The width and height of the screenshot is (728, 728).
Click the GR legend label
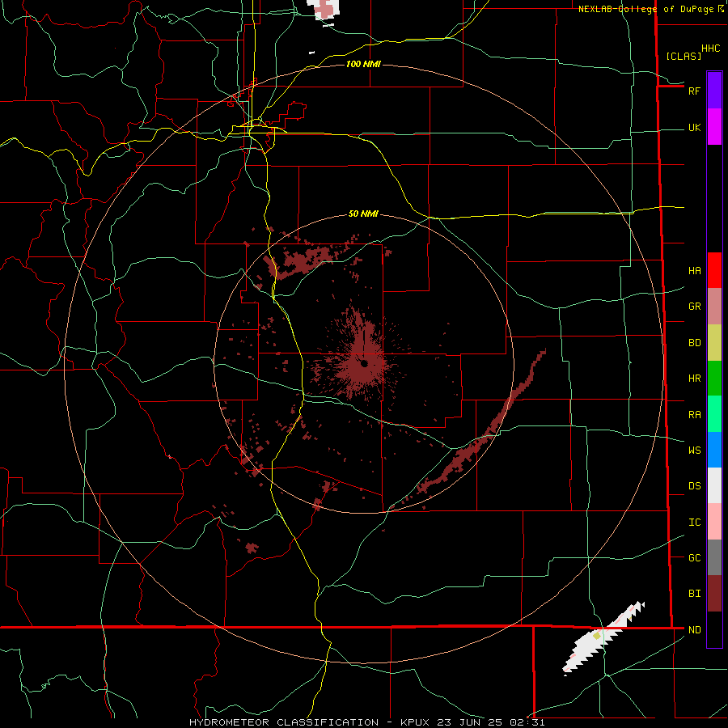(x=694, y=307)
